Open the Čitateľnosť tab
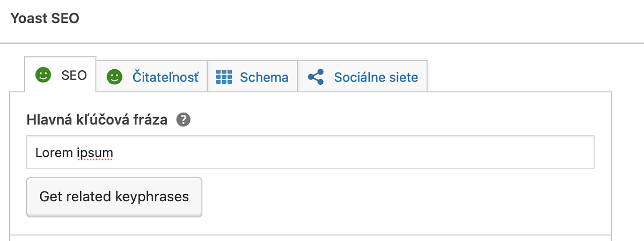Image resolution: width=644 pixels, height=241 pixels. 165,77
